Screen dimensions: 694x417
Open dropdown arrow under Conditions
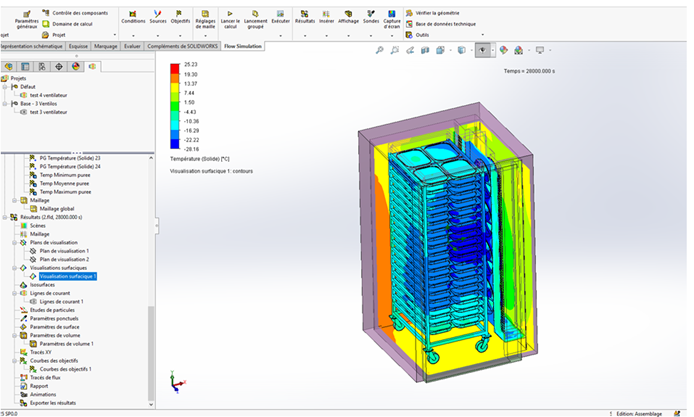click(x=133, y=36)
